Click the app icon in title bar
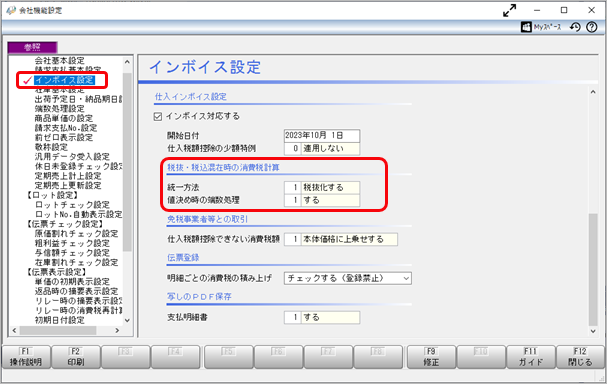Viewport: 607px width, 384px height. pos(11,10)
